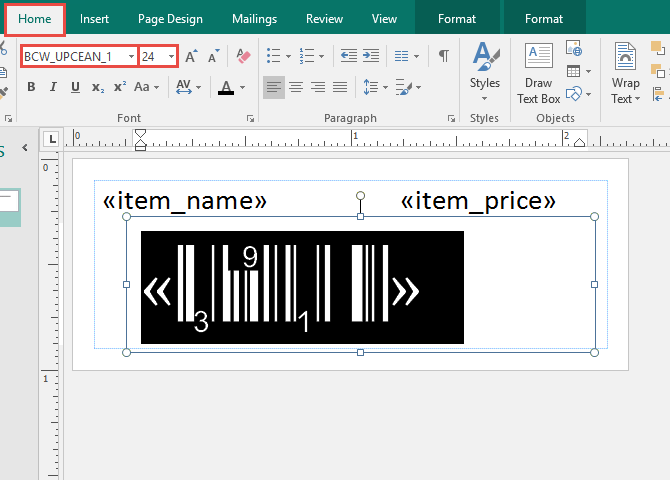The image size is (670, 480).
Task: Click the text box rotation handle
Action: pos(360,196)
